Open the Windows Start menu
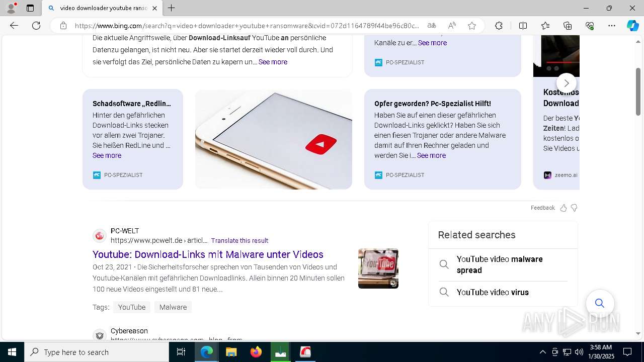This screenshot has height=362, width=644. (12, 352)
